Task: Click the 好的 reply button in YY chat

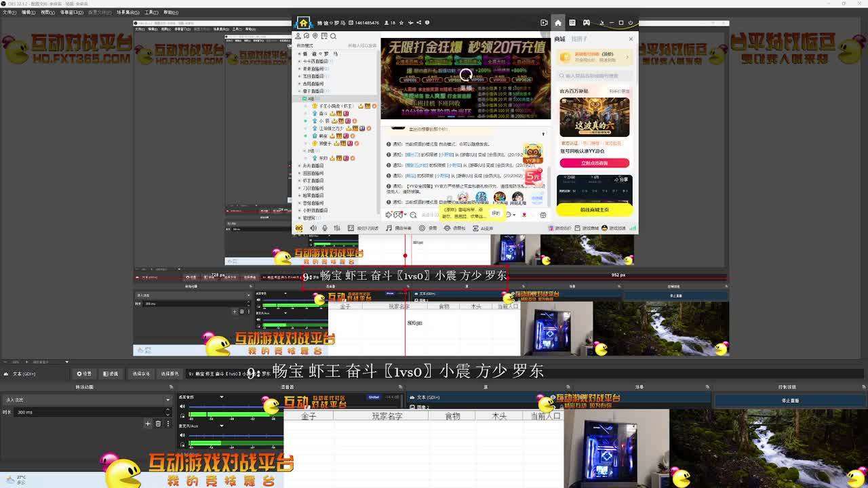Action: pyautogui.click(x=496, y=213)
